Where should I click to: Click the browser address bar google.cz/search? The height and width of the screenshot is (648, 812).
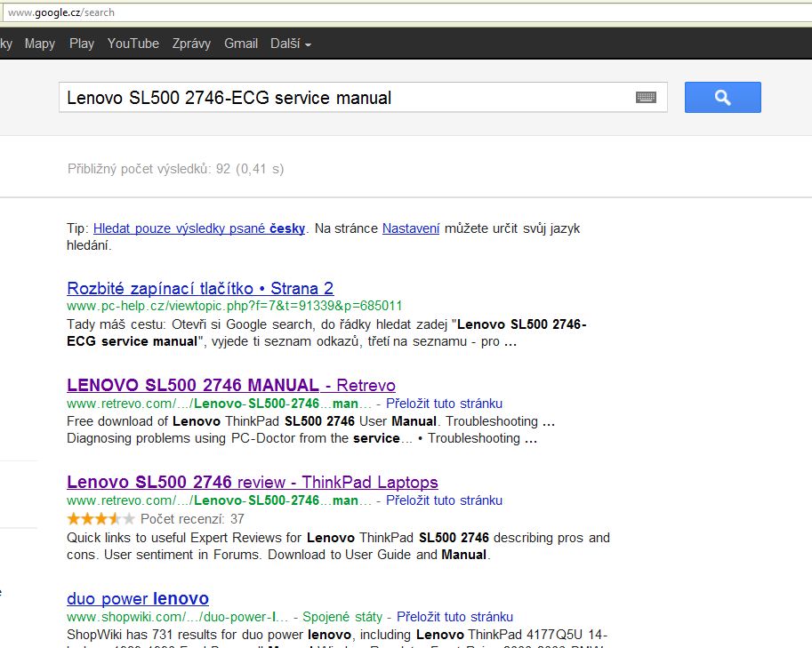406,12
